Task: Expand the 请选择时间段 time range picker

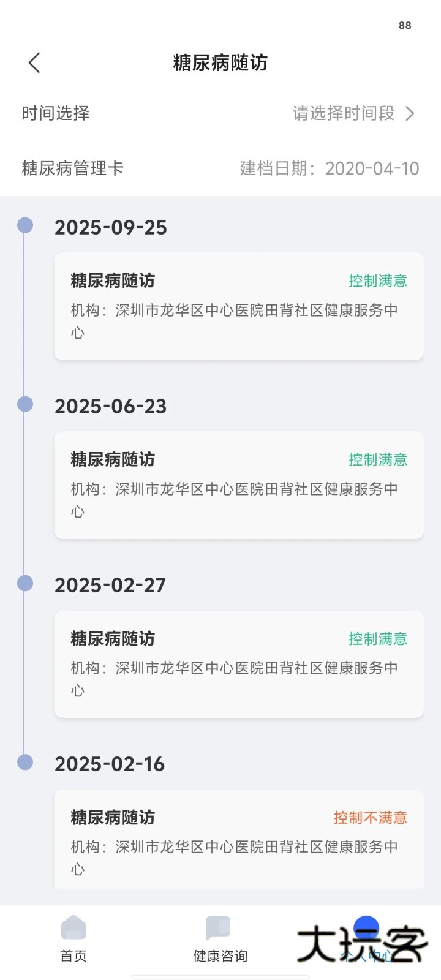Action: coord(343,113)
